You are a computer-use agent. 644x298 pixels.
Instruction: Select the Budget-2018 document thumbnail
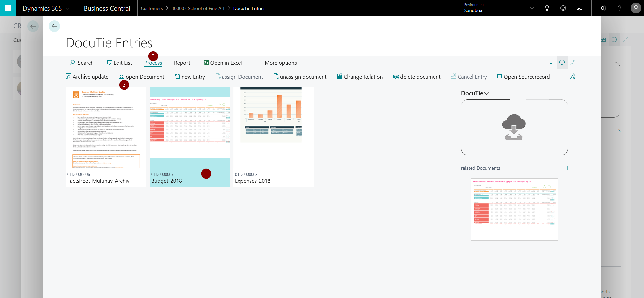point(190,128)
